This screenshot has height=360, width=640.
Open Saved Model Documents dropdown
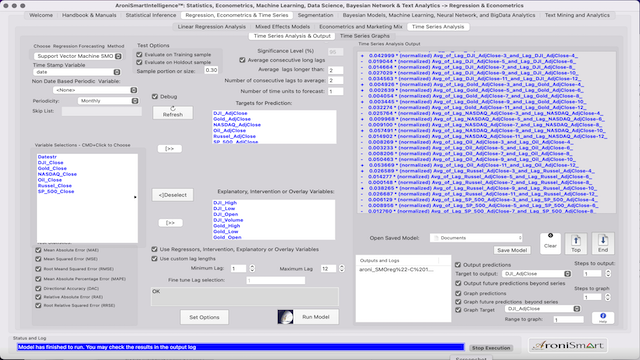click(476, 238)
